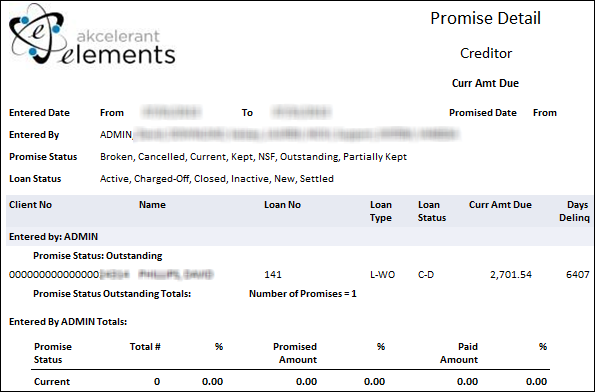The width and height of the screenshot is (595, 392).
Task: Click the Days Delinq column header
Action: (574, 211)
